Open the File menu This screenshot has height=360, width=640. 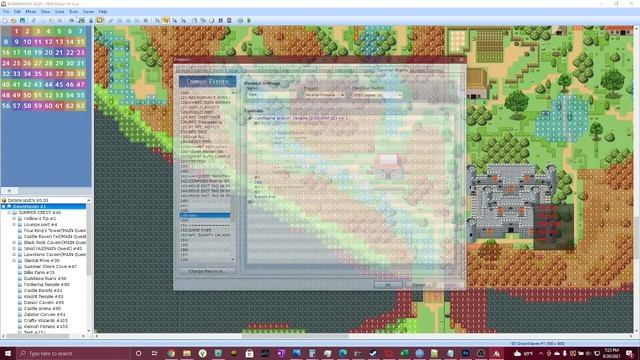(x=6, y=12)
